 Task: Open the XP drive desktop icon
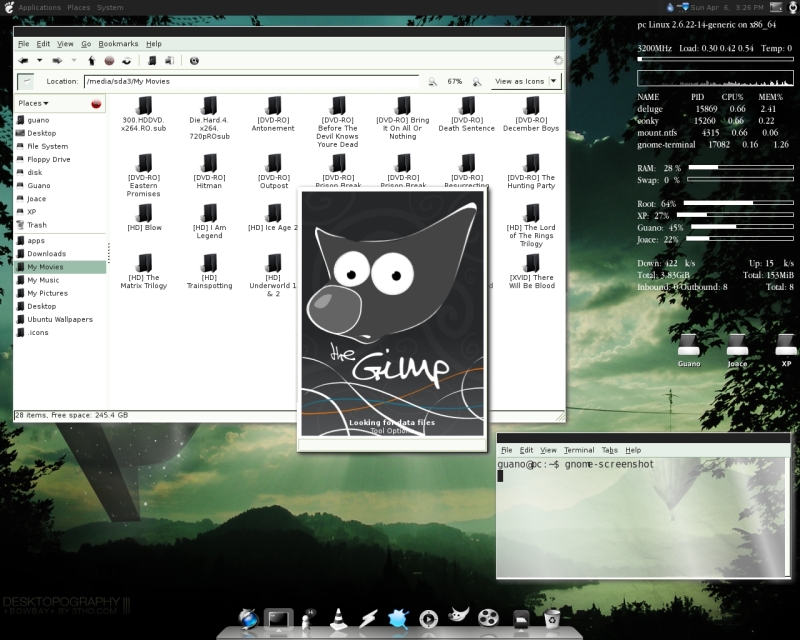pos(786,350)
